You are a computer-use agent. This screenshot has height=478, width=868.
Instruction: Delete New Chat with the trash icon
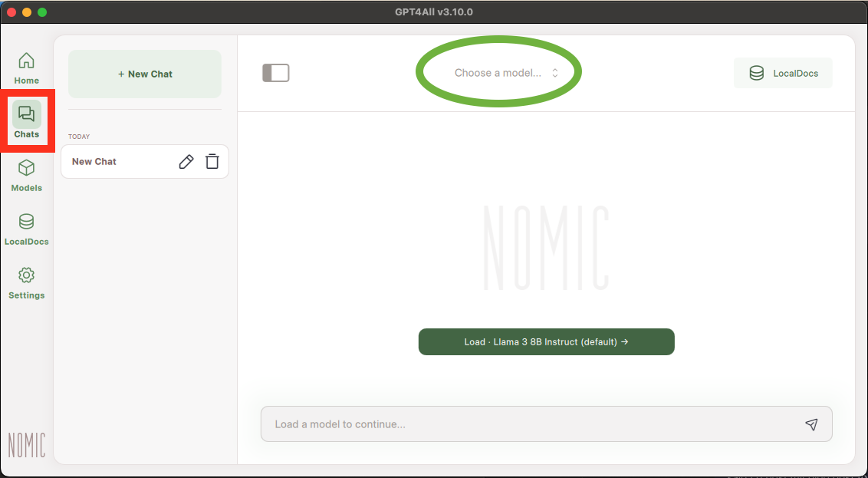[x=212, y=161]
